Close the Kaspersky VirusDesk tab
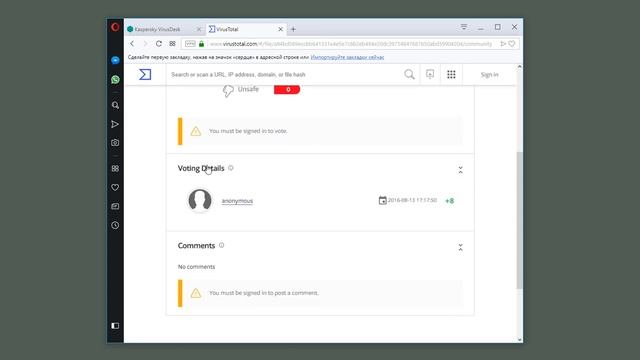Viewport: 640px width, 360px height. (x=199, y=29)
